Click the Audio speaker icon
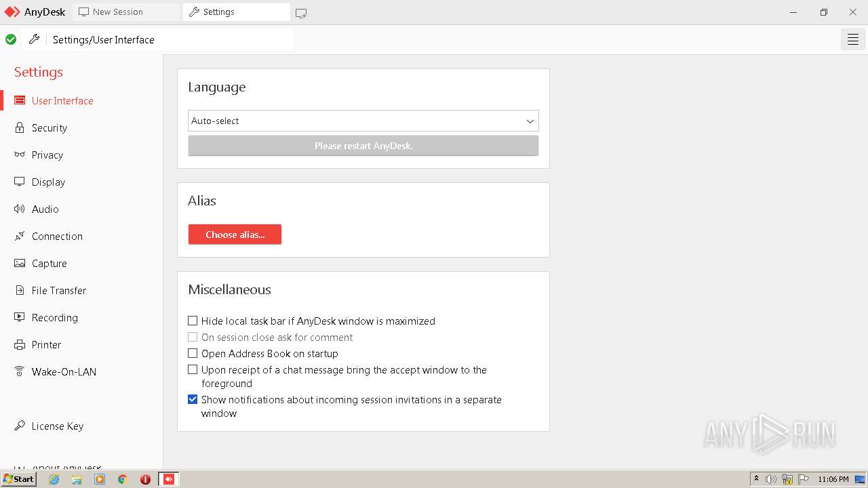Screen dimensions: 868x488 click(x=20, y=209)
